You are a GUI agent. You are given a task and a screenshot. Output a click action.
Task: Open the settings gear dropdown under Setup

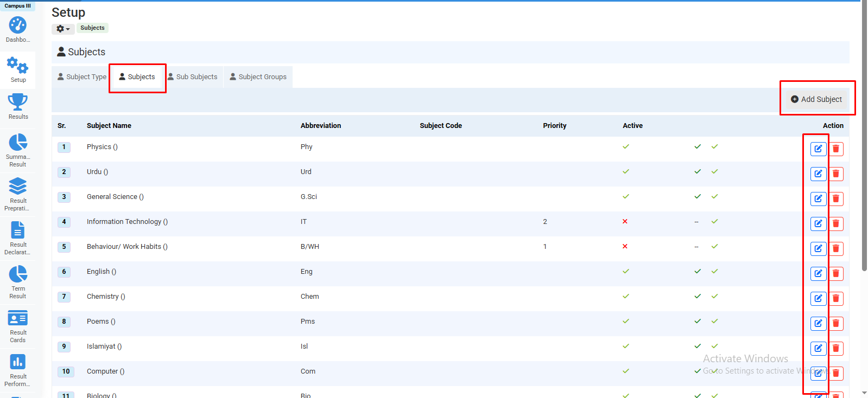click(x=63, y=29)
